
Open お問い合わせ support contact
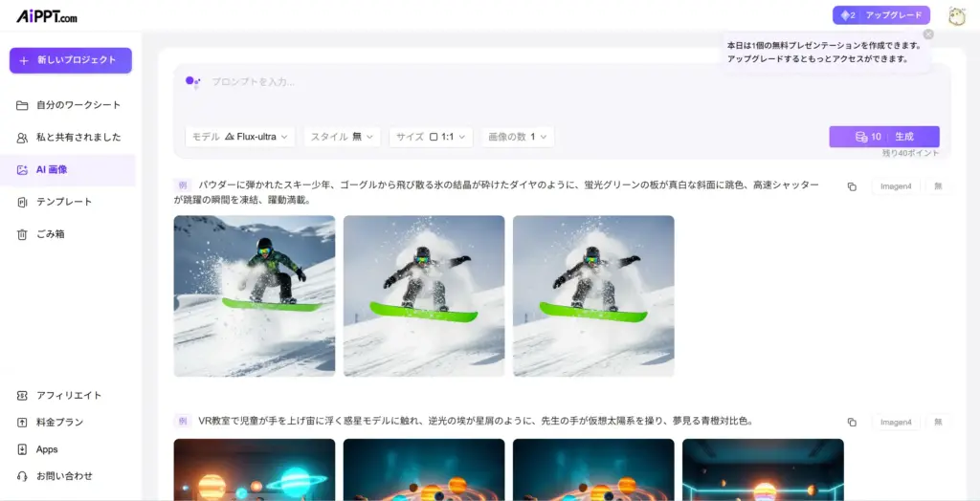(63, 476)
